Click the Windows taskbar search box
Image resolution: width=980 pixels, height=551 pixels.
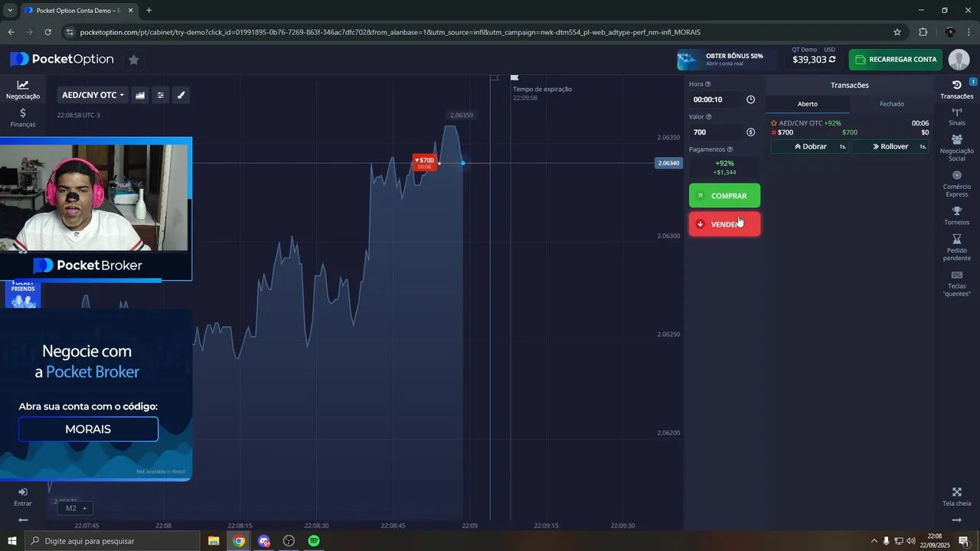[x=112, y=541]
